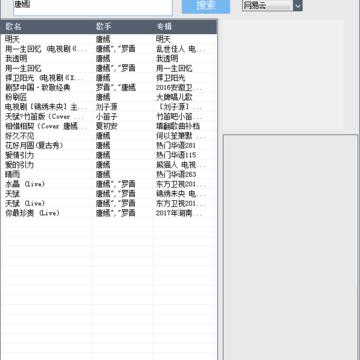Click the album cell 热门华语263
This screenshot has height=360, width=360.
(x=176, y=174)
